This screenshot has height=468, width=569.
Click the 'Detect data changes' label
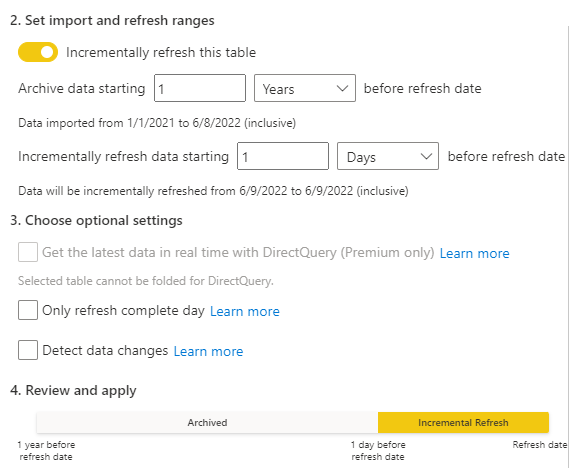pyautogui.click(x=105, y=350)
